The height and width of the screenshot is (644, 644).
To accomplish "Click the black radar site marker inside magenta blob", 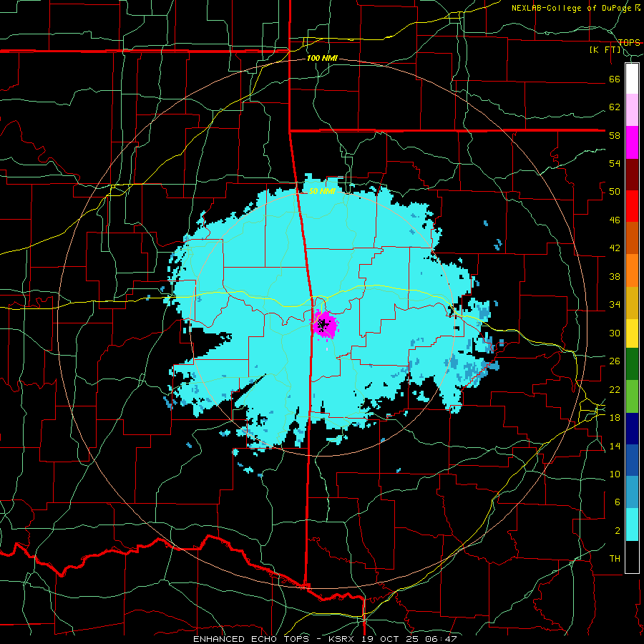I will 322,325.
